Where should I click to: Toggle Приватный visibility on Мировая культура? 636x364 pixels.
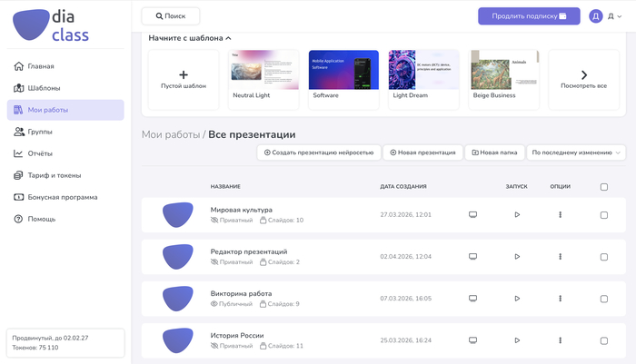click(232, 220)
